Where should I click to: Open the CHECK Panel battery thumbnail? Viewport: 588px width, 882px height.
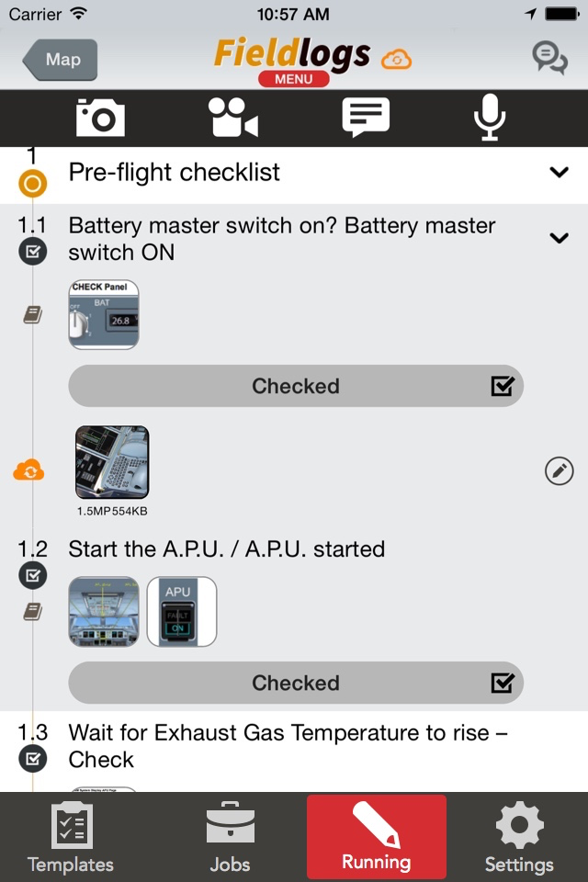coord(104,314)
